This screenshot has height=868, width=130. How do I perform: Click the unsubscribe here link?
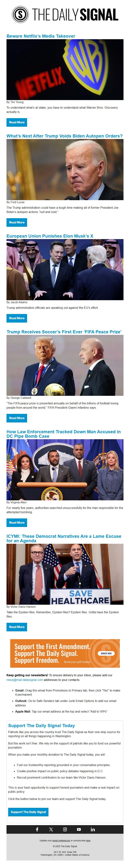pyautogui.click(x=88, y=841)
